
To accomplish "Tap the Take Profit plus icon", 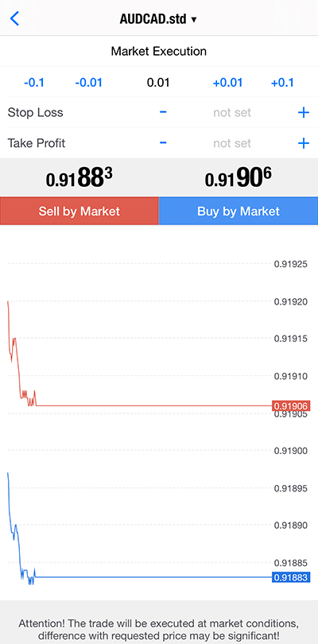I will tap(303, 143).
